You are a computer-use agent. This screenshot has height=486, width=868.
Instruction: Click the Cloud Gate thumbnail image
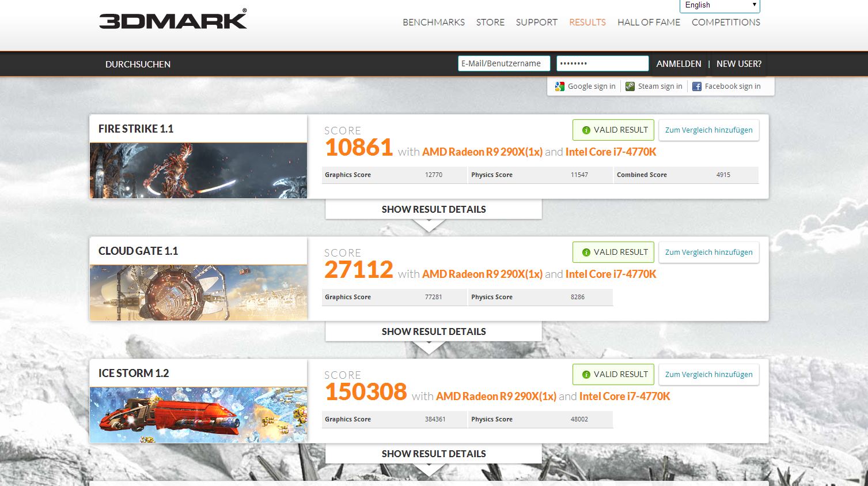(x=198, y=293)
